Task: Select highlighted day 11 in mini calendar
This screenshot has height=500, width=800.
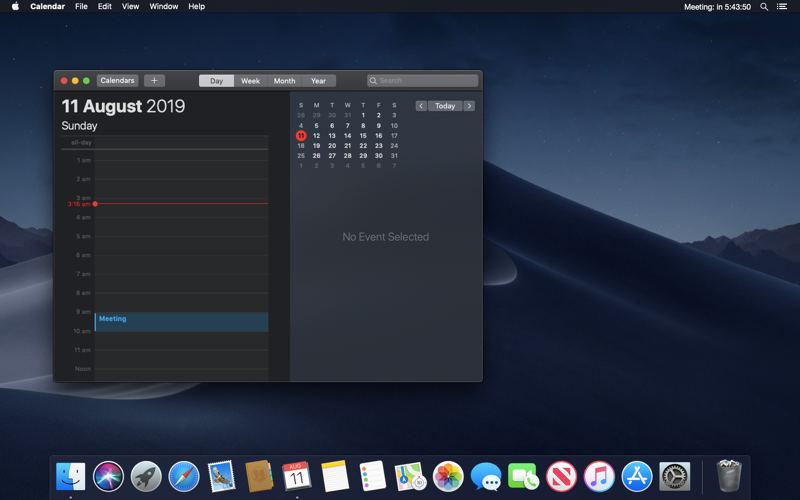Action: [x=301, y=136]
